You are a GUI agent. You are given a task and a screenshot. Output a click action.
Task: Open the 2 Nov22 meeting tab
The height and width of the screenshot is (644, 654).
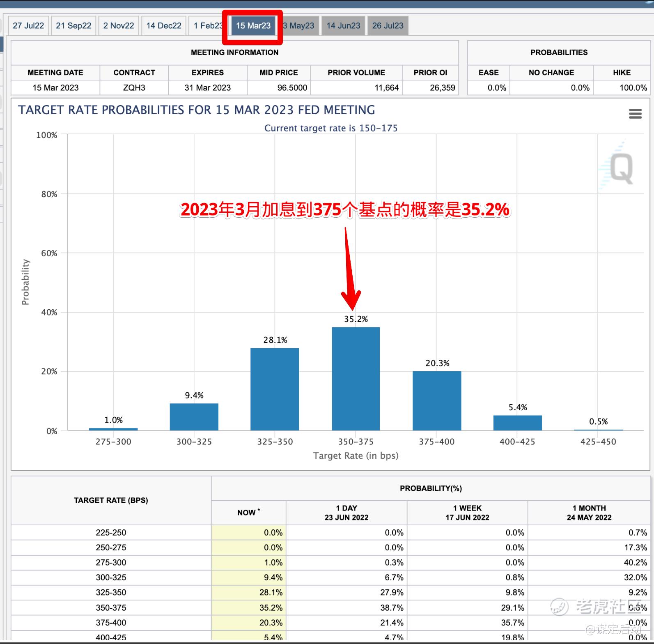(119, 25)
